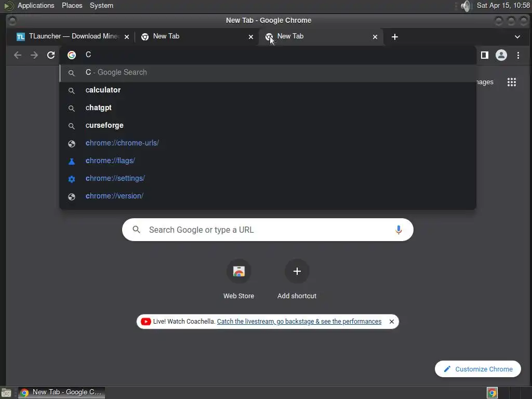This screenshot has height=399, width=532.
Task: Open a new tab with plus button
Action: [x=395, y=37]
